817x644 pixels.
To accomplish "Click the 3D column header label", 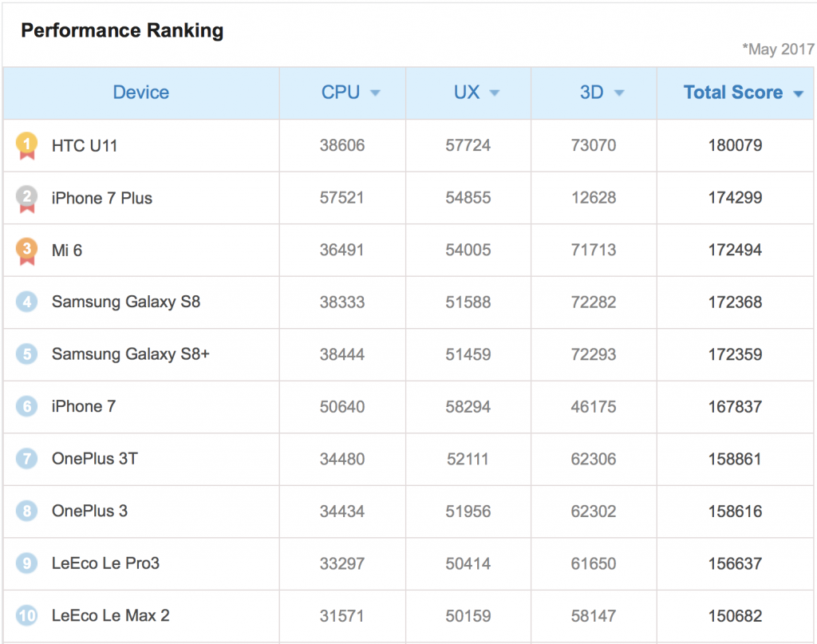I will [x=592, y=93].
